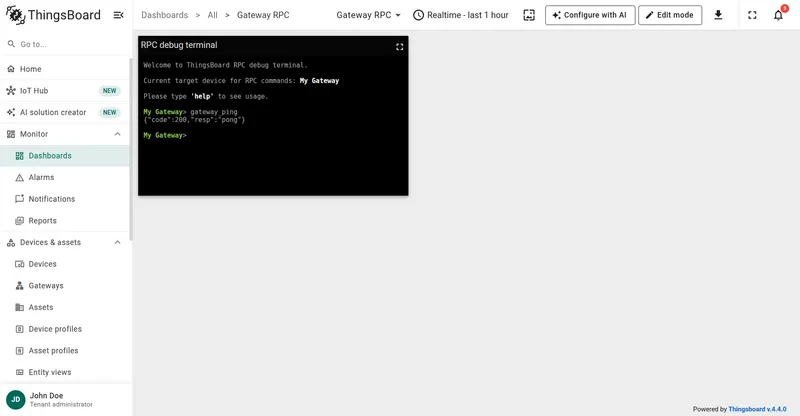Click the RPC debug terminal title
Image resolution: width=800 pixels, height=416 pixels.
pos(179,45)
